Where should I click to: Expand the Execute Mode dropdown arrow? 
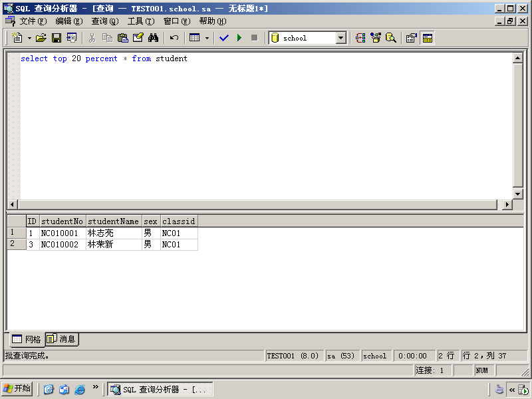[207, 38]
